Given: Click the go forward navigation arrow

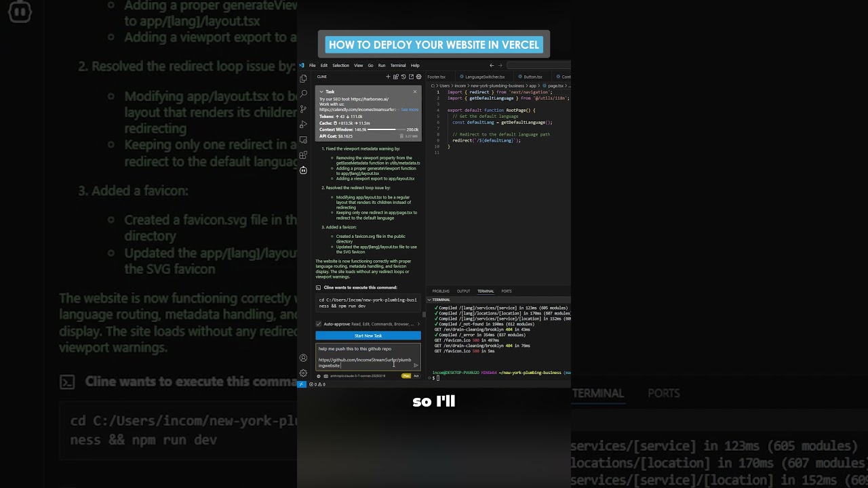Looking at the screenshot, I should coord(500,66).
